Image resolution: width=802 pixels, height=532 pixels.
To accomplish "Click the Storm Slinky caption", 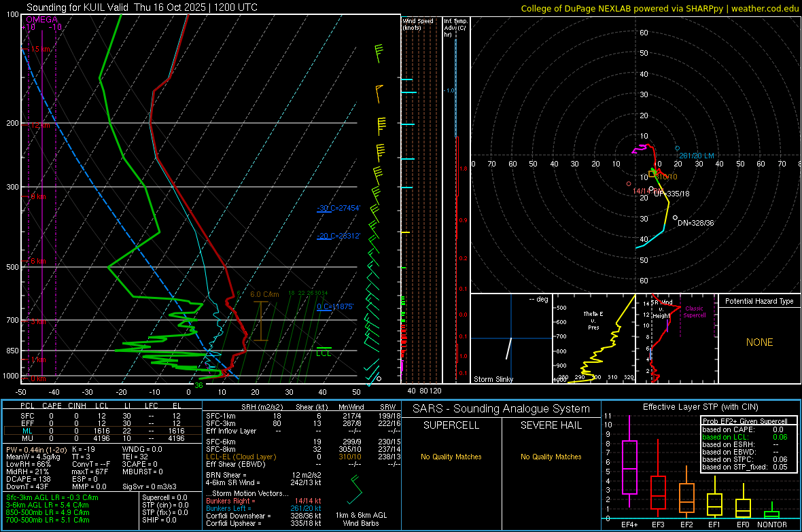I will (x=493, y=379).
